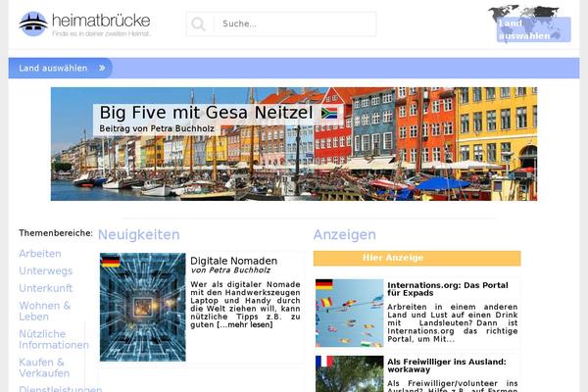Click the German flag on Internations ad
Viewport: 588px width, 392px height.
324,284
